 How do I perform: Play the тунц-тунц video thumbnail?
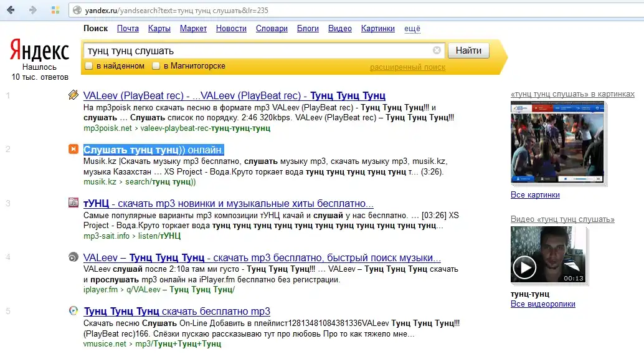point(524,267)
